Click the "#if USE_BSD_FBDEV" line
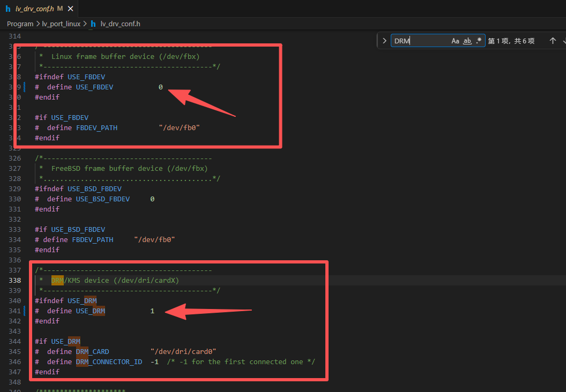 pyautogui.click(x=70, y=230)
